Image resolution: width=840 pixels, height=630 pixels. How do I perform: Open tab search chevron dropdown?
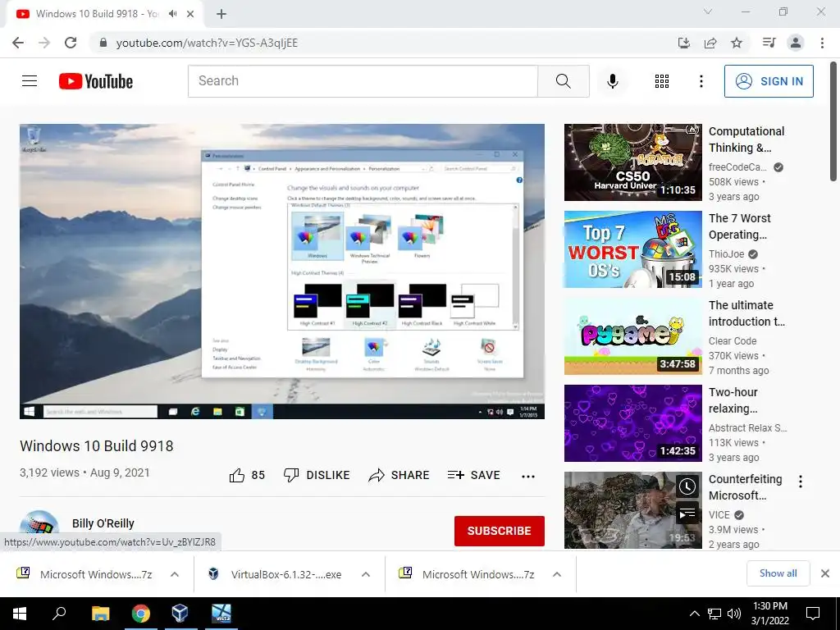[x=708, y=11]
